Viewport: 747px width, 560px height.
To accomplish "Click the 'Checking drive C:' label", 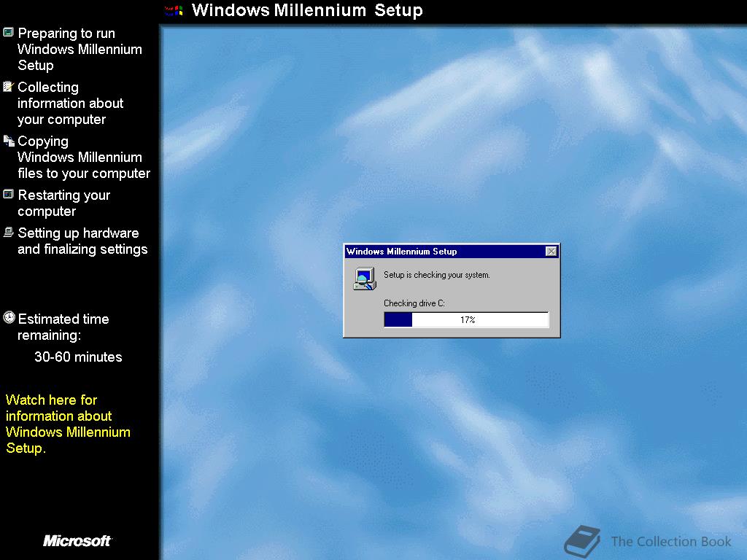I will [414, 303].
